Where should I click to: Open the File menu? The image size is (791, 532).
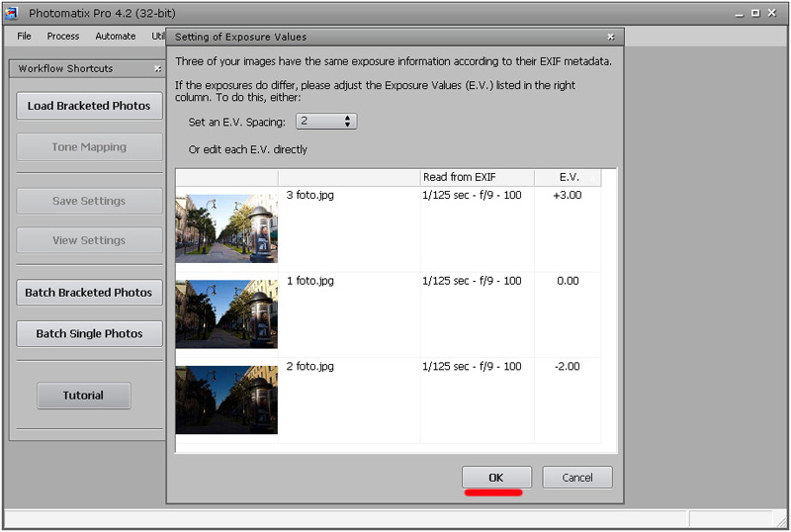[x=24, y=37]
